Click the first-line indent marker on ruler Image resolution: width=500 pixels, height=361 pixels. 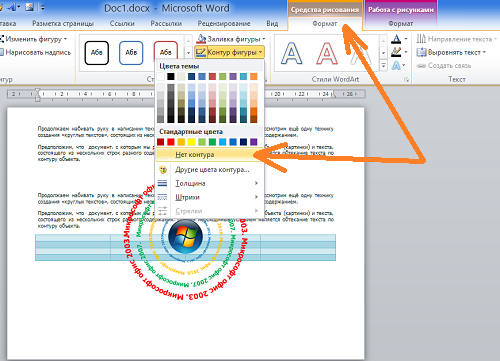coord(37,91)
